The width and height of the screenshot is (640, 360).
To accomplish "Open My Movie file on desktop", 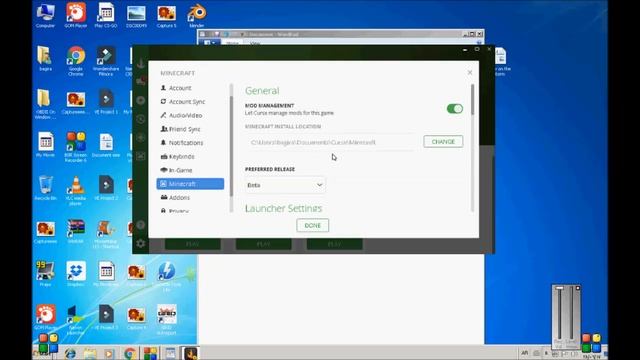I will click(45, 145).
